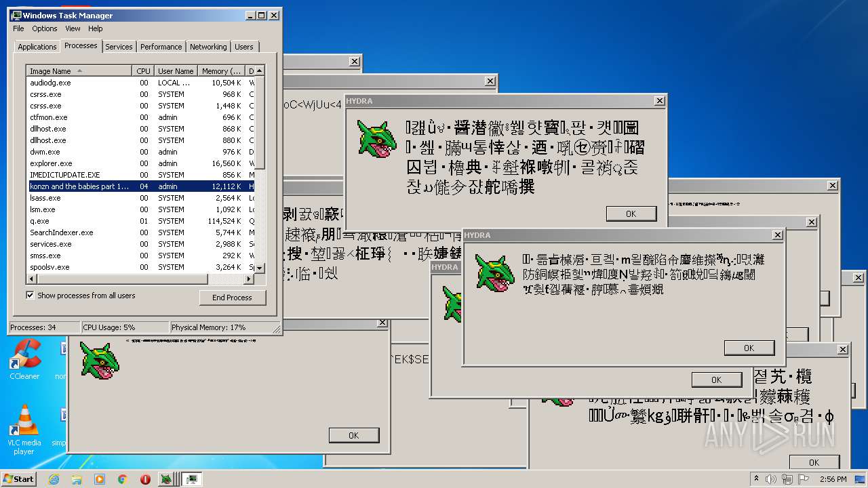Sort processes by Memory column
Screen dimensions: 868x488
221,71
